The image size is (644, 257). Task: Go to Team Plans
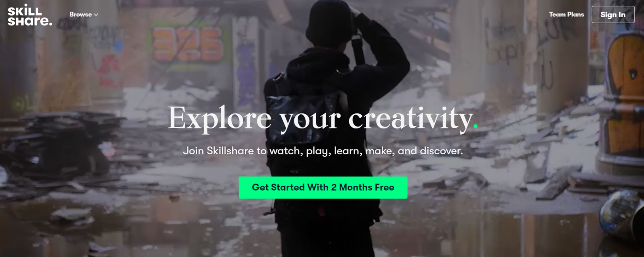tap(566, 14)
